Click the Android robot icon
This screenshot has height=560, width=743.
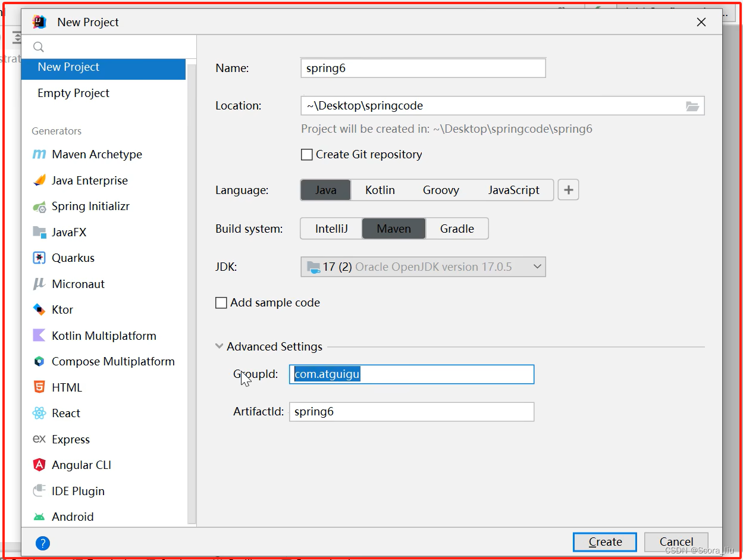[x=39, y=517]
